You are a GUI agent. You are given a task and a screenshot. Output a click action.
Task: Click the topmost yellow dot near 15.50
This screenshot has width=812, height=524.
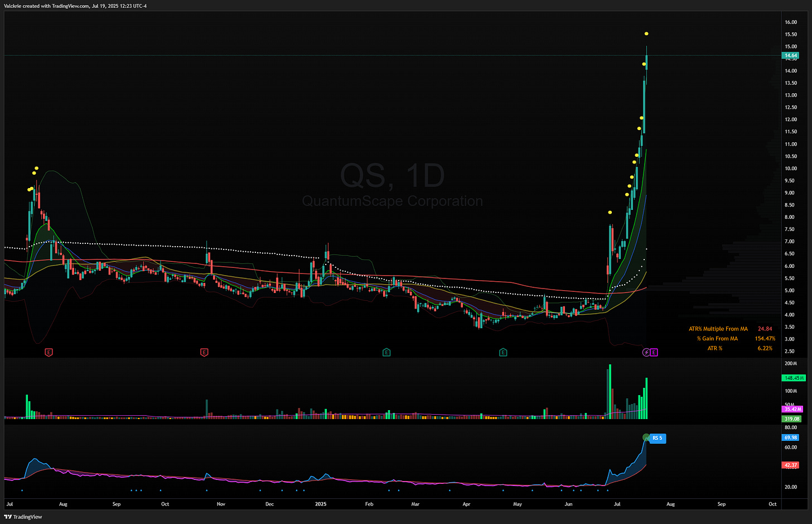tap(646, 34)
